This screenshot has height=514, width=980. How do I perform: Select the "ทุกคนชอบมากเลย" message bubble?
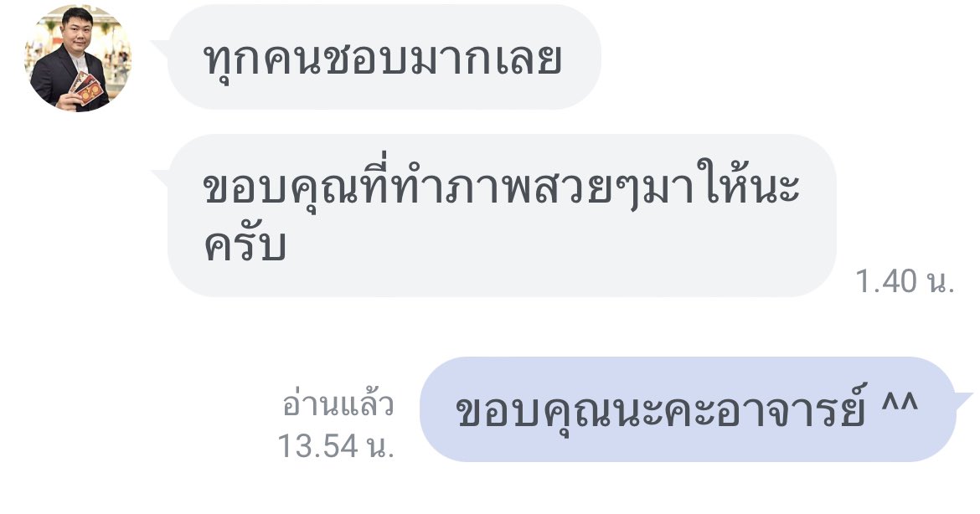click(x=384, y=57)
